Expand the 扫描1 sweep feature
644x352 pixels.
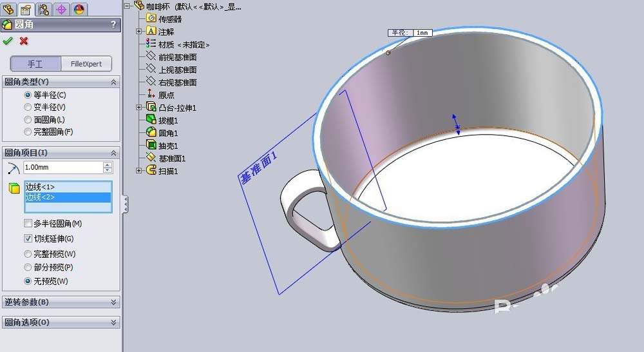tap(139, 171)
